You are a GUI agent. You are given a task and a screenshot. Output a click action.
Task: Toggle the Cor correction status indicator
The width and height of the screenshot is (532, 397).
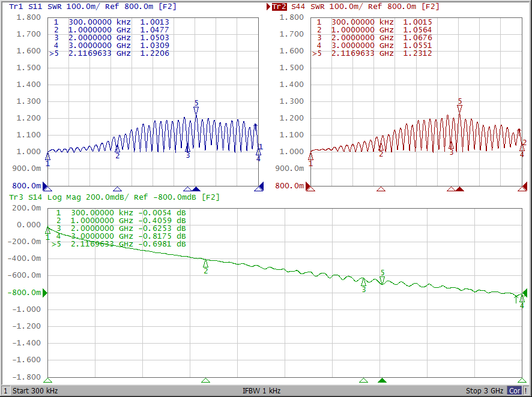[x=515, y=391]
